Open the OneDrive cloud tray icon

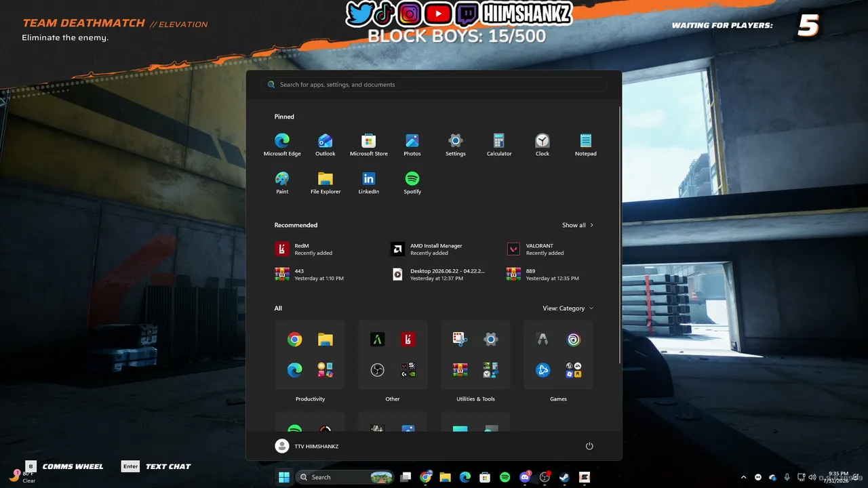[x=772, y=477]
